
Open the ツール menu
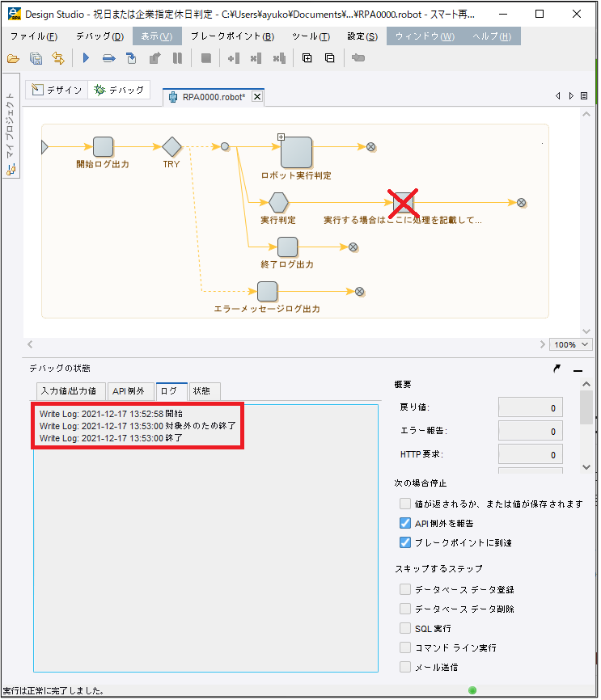pos(311,36)
